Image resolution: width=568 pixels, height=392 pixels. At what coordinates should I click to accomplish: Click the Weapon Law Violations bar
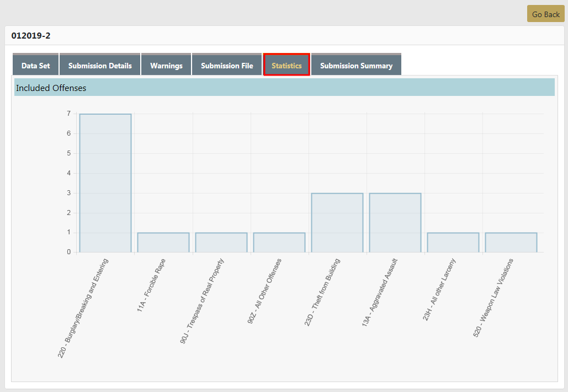(x=511, y=243)
